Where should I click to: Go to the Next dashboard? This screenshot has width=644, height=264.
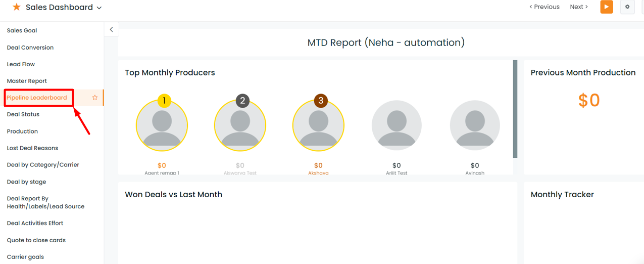(579, 7)
